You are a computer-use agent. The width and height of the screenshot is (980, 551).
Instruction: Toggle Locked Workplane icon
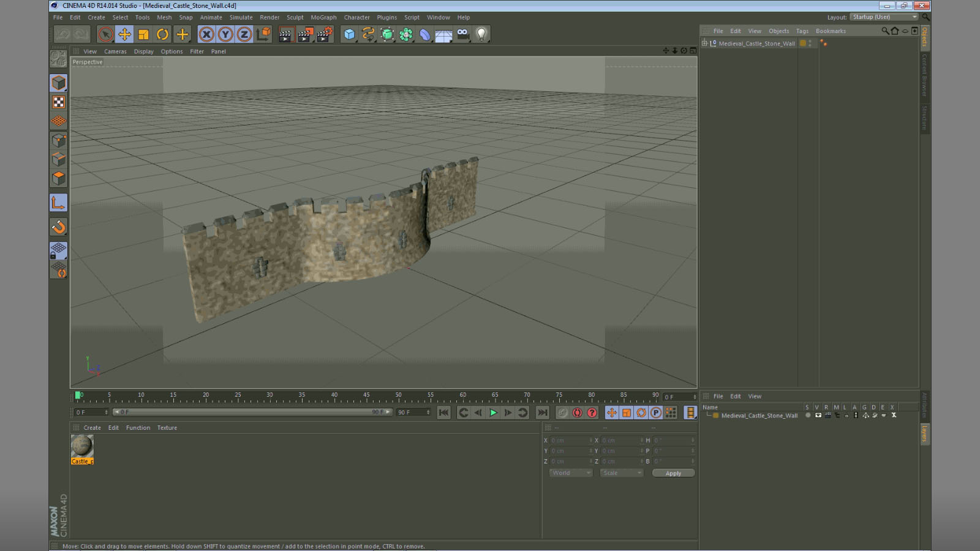click(59, 250)
